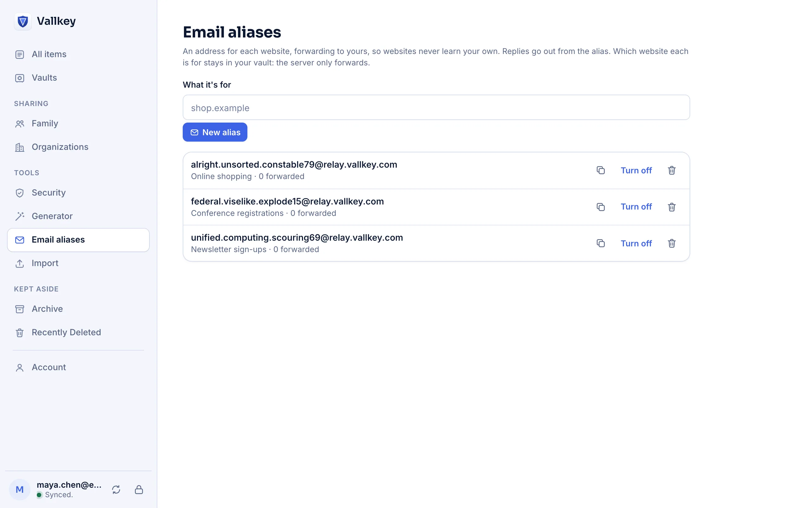The image size is (812, 508).
Task: Click the Vallkey shield logo
Action: point(23,22)
